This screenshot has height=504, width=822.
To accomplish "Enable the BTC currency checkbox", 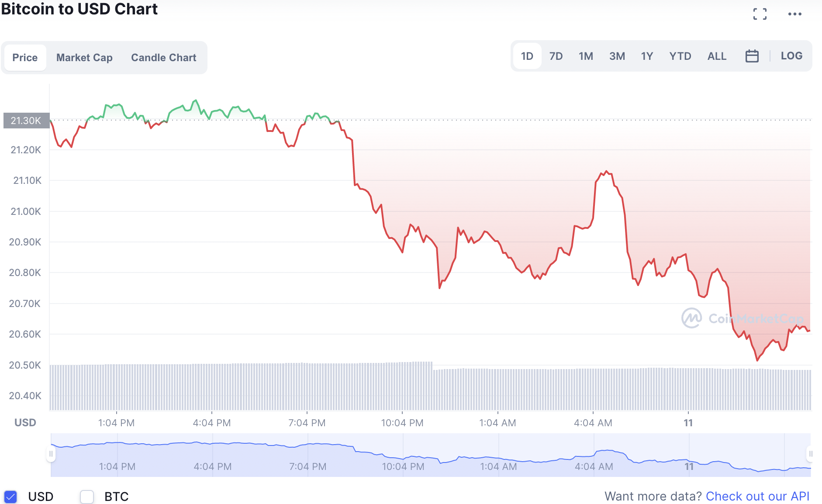I will [x=87, y=497].
